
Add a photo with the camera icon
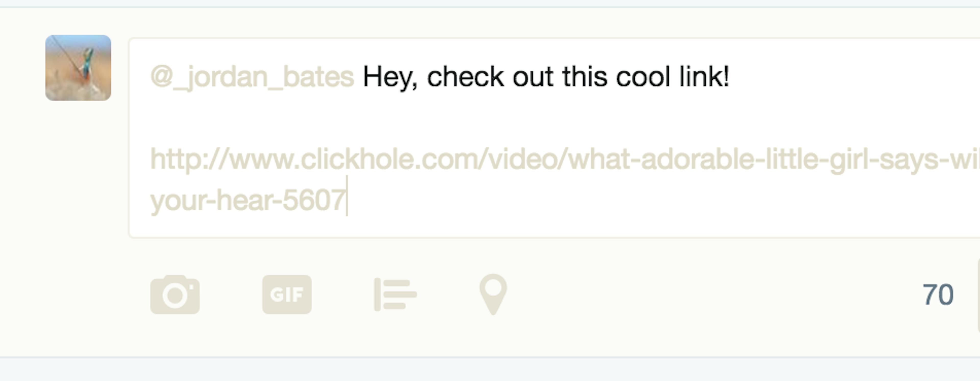(x=175, y=295)
